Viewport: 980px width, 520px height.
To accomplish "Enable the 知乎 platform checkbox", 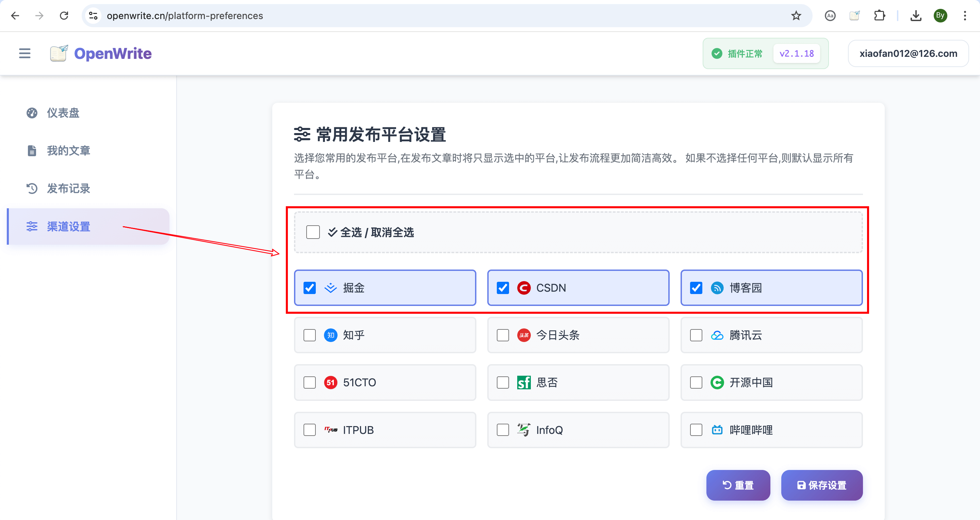I will (x=310, y=335).
